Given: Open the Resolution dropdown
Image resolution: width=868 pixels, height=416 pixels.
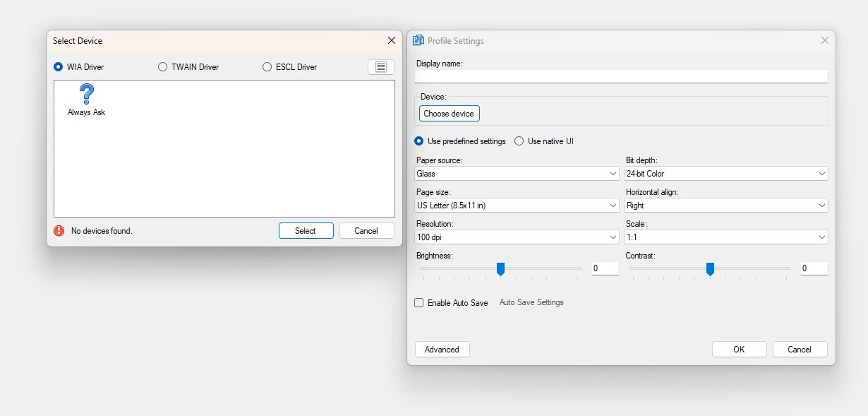Looking at the screenshot, I should point(517,237).
